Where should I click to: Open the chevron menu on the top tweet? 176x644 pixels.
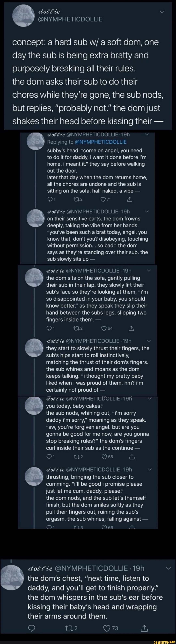(162, 12)
